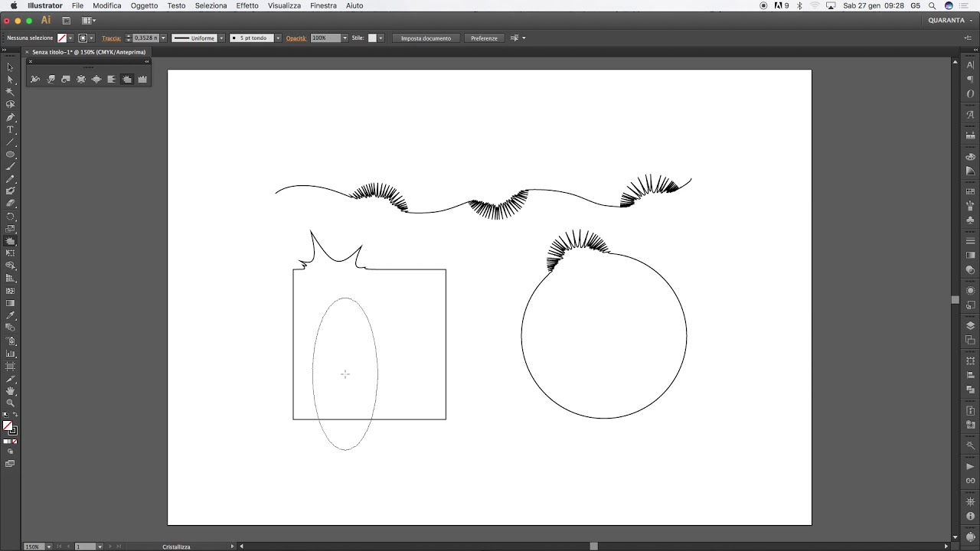This screenshot has width=980, height=551.
Task: Select the Rotate tool
Action: click(10, 216)
